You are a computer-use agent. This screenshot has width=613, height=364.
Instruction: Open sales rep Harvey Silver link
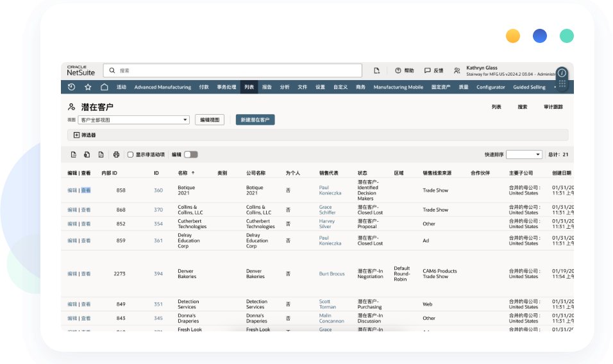coord(327,224)
